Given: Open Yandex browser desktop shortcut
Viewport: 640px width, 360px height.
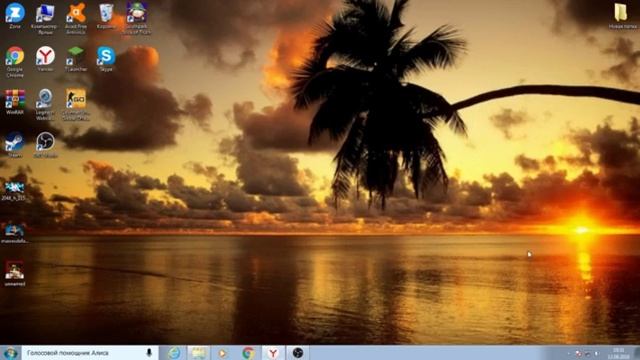Looking at the screenshot, I should (45, 59).
